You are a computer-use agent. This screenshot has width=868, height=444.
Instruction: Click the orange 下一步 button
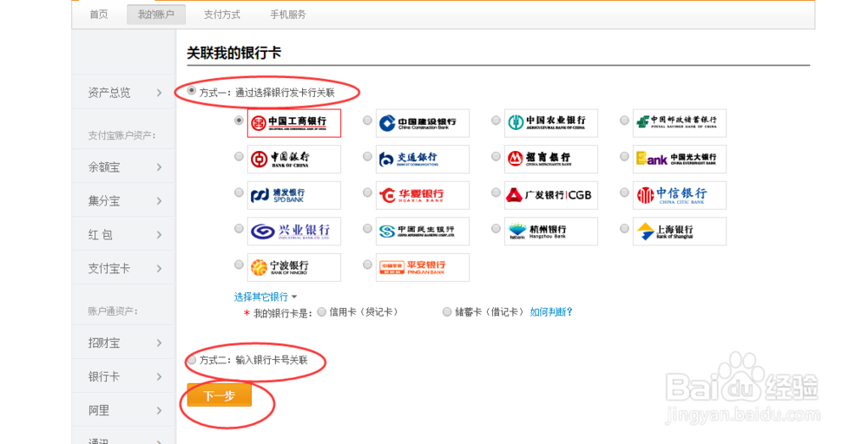tap(220, 395)
